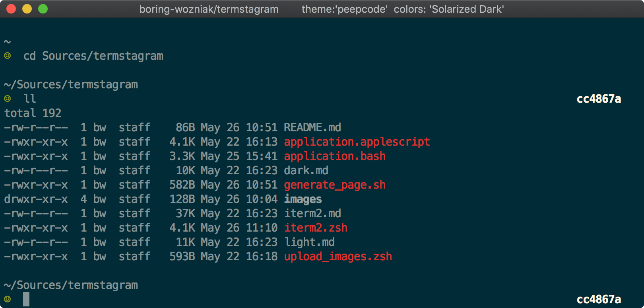Click the smiley prompt icon on the last prompt line
The height and width of the screenshot is (308, 644).
[x=8, y=299]
